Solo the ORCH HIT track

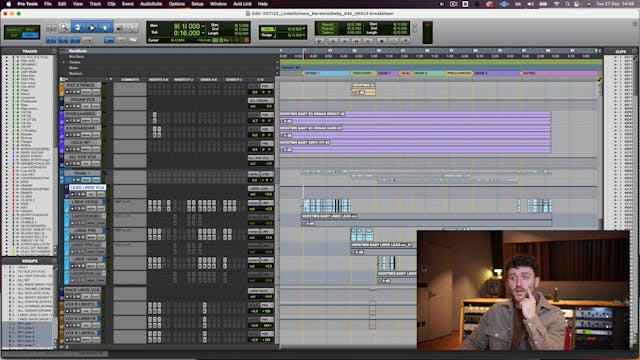tap(73, 149)
